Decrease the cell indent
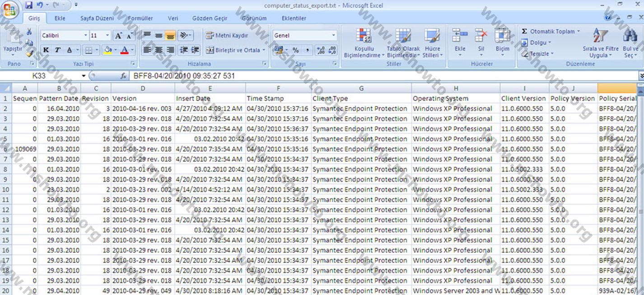The height and width of the screenshot is (295, 644). (184, 50)
